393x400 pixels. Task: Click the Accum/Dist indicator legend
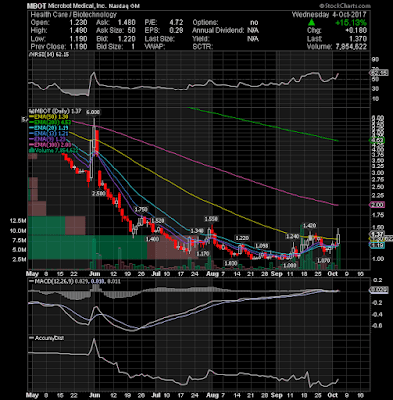coord(46,338)
